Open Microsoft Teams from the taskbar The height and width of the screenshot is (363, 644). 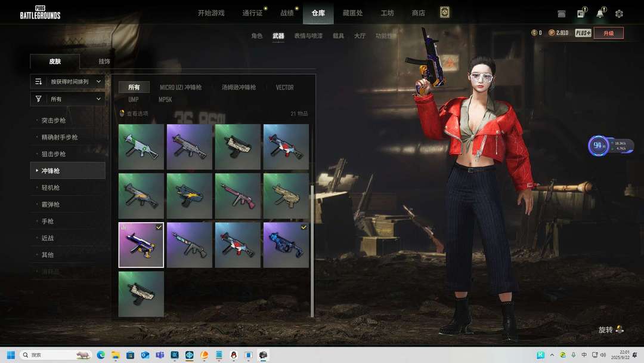tap(160, 355)
